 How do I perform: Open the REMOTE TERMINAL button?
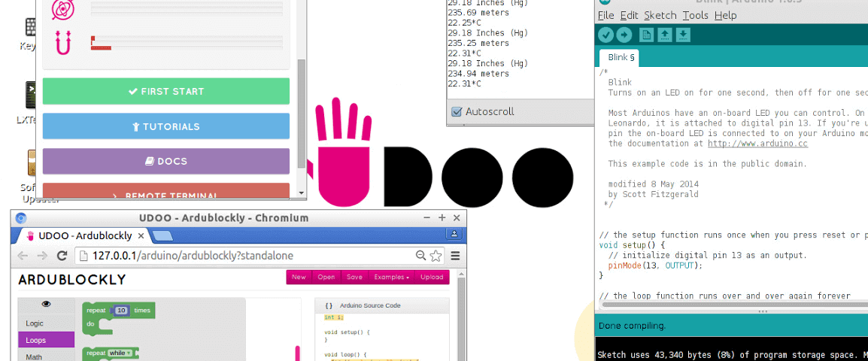[166, 191]
